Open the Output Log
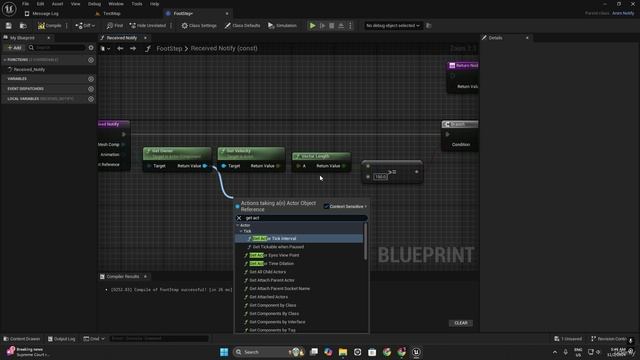 62,339
